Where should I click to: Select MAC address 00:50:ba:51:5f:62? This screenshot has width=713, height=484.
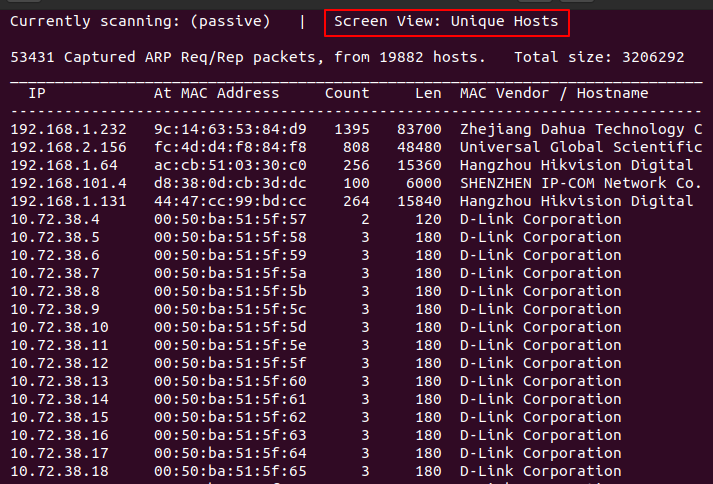(x=230, y=418)
